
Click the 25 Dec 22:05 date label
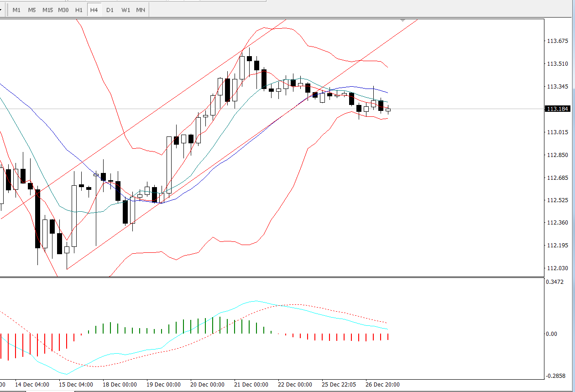pos(339,385)
